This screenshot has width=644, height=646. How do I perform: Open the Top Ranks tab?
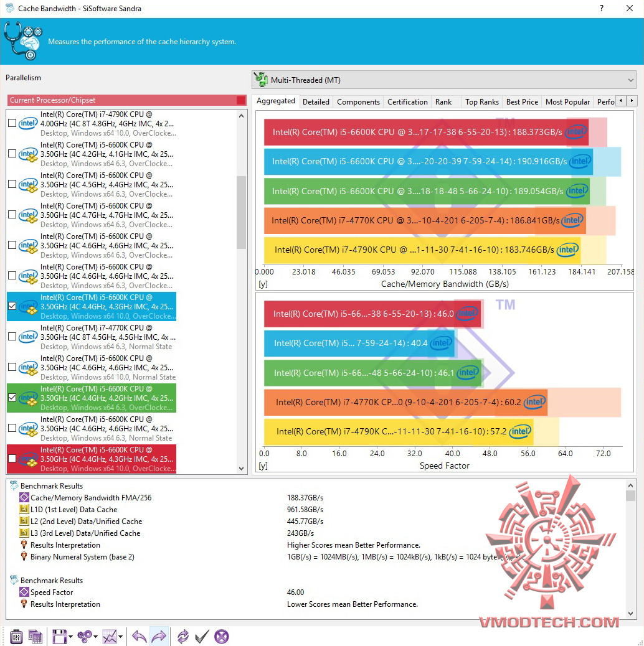tap(482, 102)
